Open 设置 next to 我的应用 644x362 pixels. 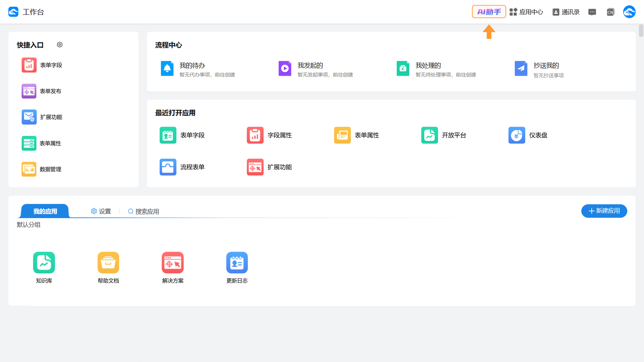[101, 211]
